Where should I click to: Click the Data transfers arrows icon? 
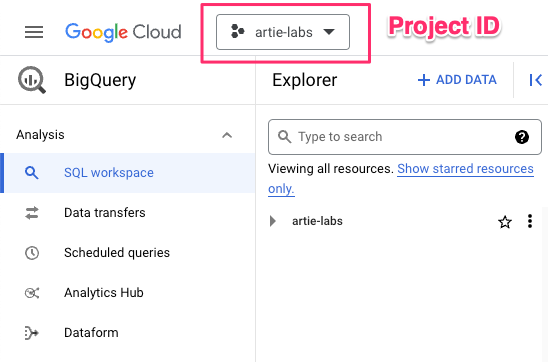click(32, 213)
